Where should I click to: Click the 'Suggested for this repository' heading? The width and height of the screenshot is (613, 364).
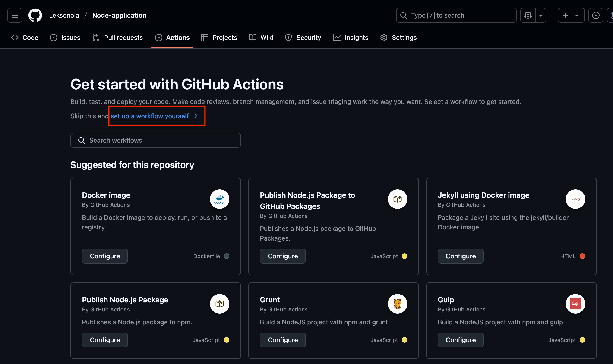pos(132,165)
